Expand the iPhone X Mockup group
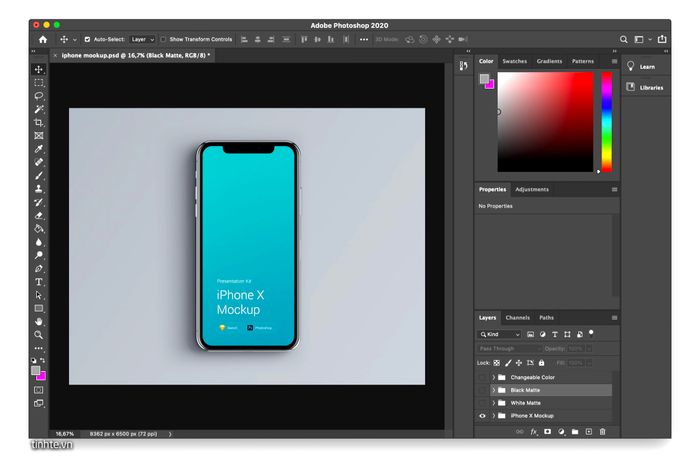The height and width of the screenshot is (476, 700). (x=494, y=416)
